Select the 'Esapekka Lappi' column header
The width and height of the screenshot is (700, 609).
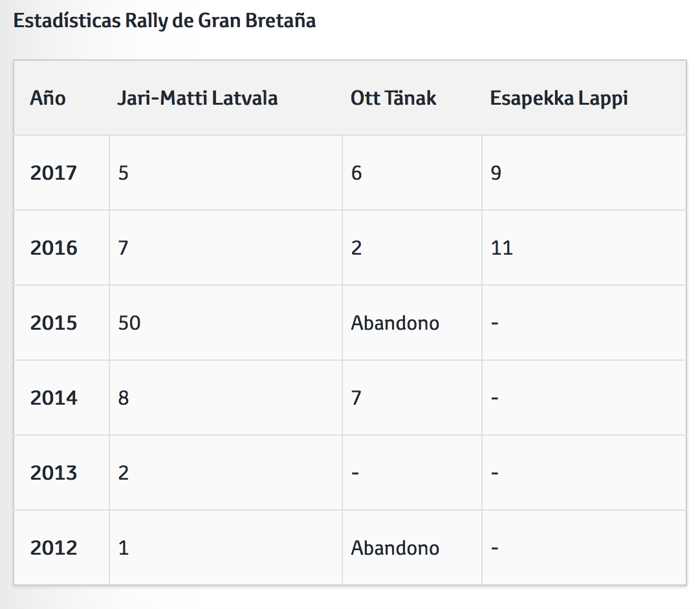pyautogui.click(x=559, y=98)
